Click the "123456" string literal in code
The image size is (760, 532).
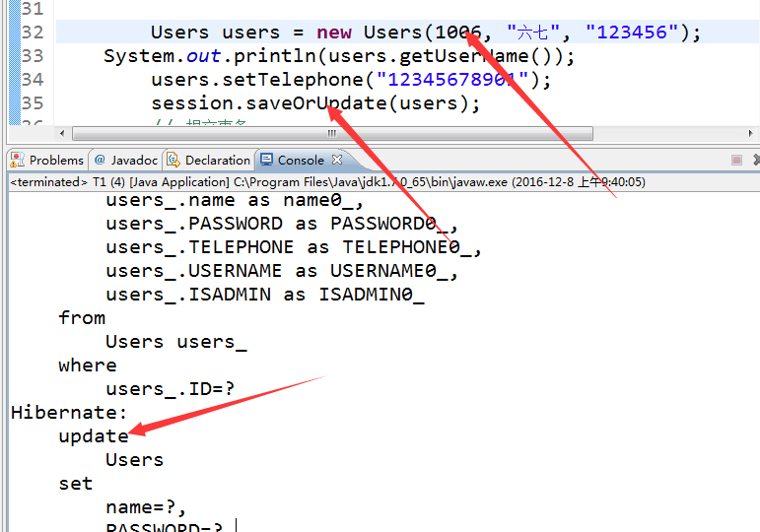click(632, 33)
